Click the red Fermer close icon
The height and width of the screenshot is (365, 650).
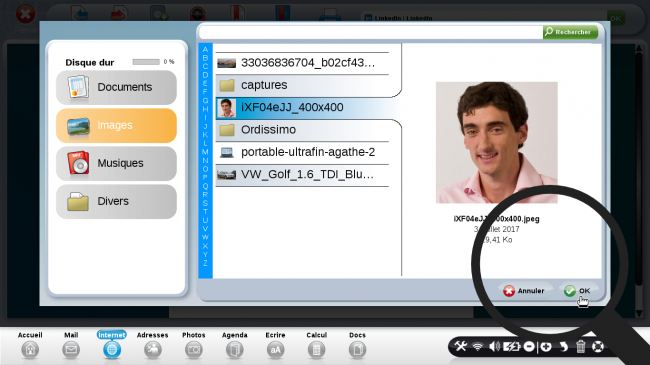25,15
